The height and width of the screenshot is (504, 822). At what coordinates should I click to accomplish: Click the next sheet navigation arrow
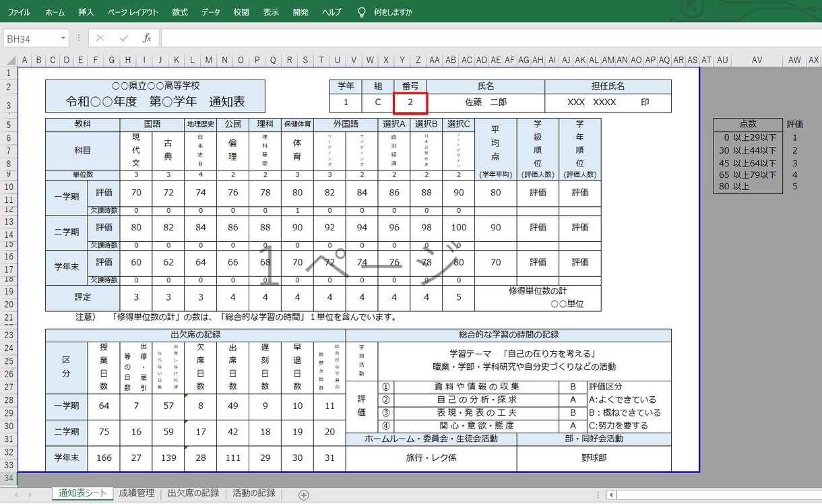click(31, 495)
